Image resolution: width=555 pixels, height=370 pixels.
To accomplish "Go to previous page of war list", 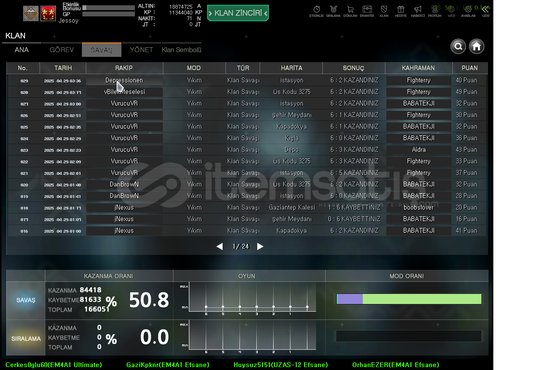I will [x=220, y=246].
